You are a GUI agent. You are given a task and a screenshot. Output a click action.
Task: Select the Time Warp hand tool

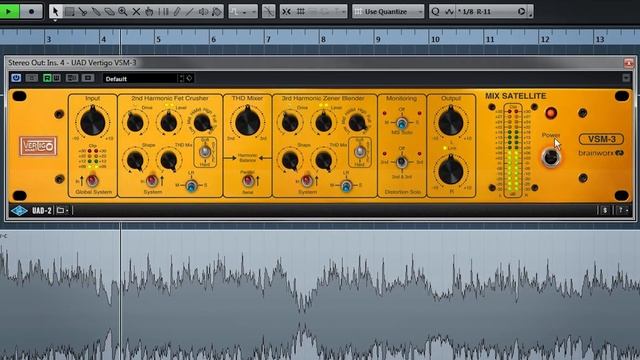tap(149, 12)
